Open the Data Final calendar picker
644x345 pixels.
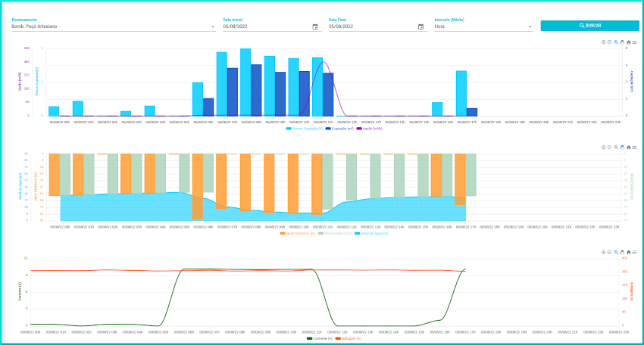420,26
